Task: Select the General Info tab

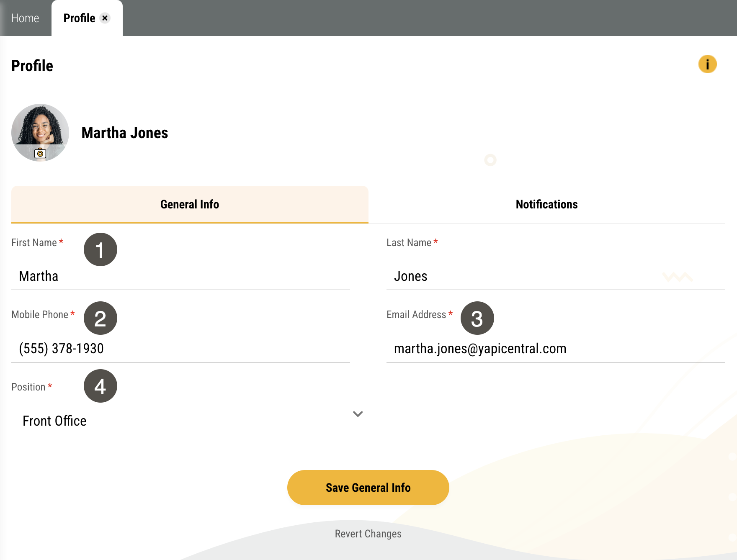Action: coord(190,204)
